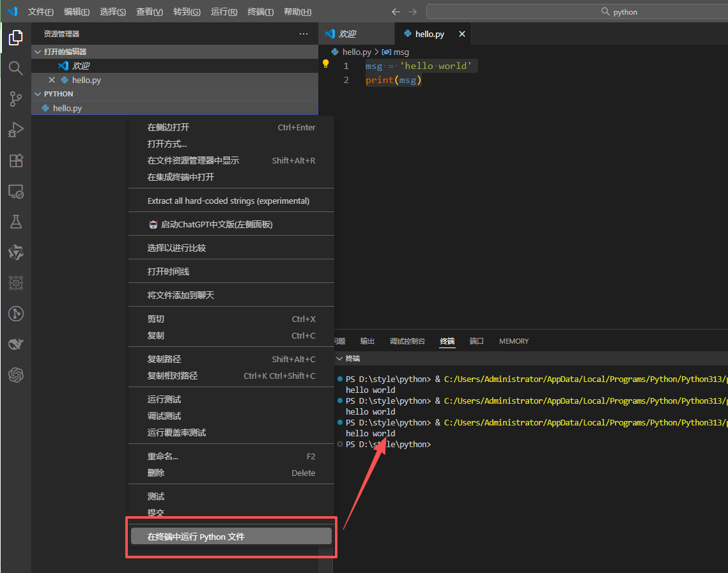Viewport: 728px width, 573px height.
Task: Choose 在侧边打开 from context menu
Action: point(231,127)
